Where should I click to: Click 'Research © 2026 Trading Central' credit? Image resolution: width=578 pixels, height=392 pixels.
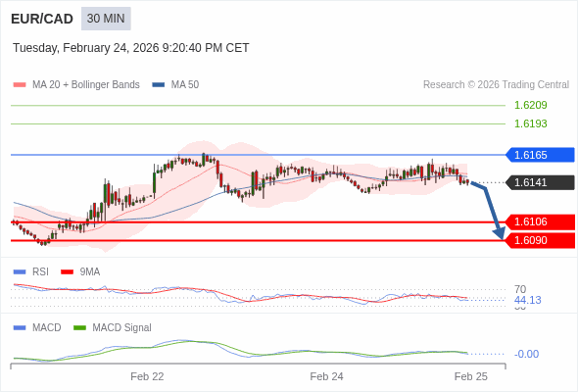point(496,85)
